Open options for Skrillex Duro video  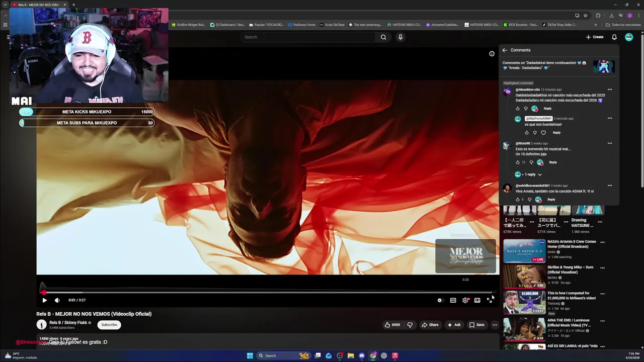pyautogui.click(x=602, y=268)
